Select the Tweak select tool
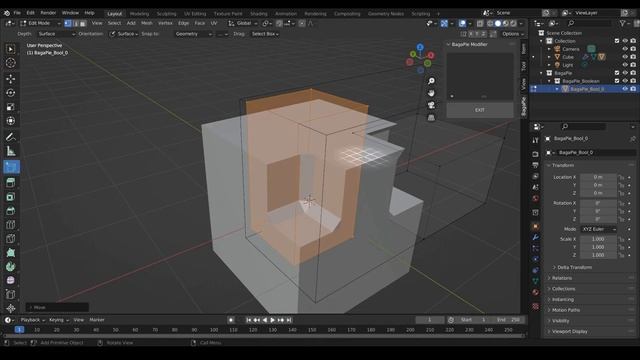640x360 pixels. [x=11, y=49]
